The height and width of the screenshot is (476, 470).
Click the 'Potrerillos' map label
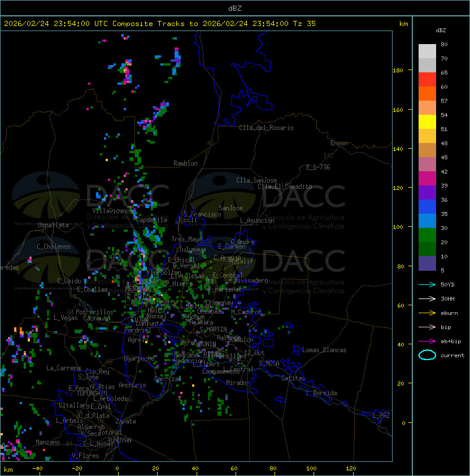[94, 312]
